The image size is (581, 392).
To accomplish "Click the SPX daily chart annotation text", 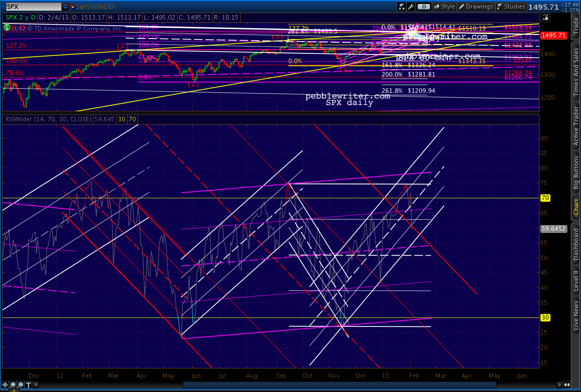I will point(349,103).
